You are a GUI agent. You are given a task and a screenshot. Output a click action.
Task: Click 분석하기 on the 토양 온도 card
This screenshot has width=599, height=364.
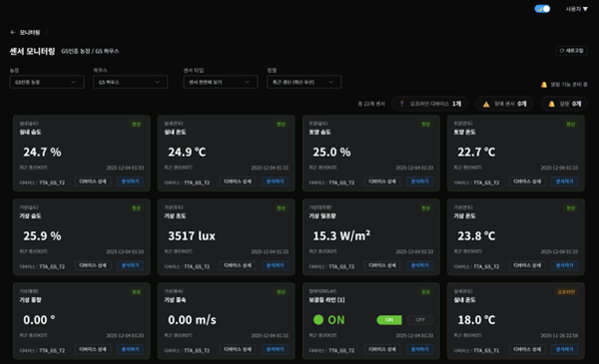565,182
